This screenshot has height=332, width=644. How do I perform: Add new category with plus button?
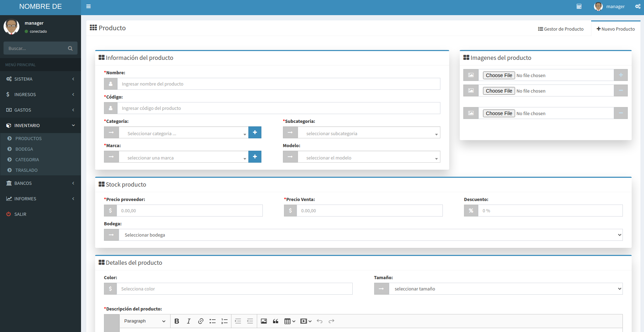click(255, 132)
